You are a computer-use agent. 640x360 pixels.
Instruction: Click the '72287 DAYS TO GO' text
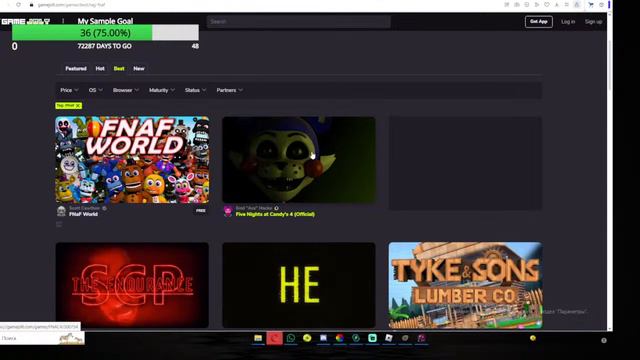click(x=104, y=46)
